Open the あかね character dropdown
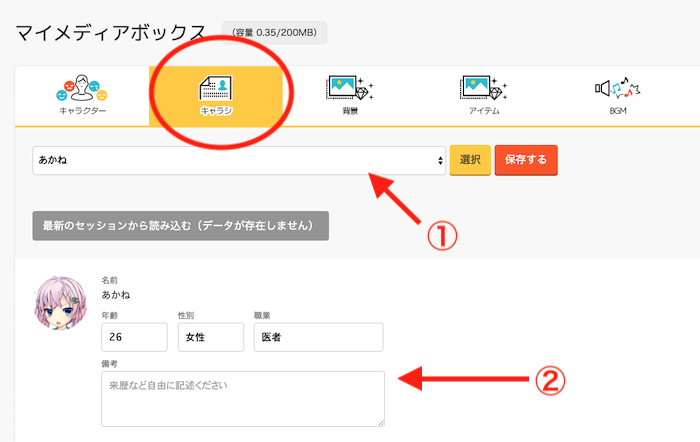 tap(238, 160)
